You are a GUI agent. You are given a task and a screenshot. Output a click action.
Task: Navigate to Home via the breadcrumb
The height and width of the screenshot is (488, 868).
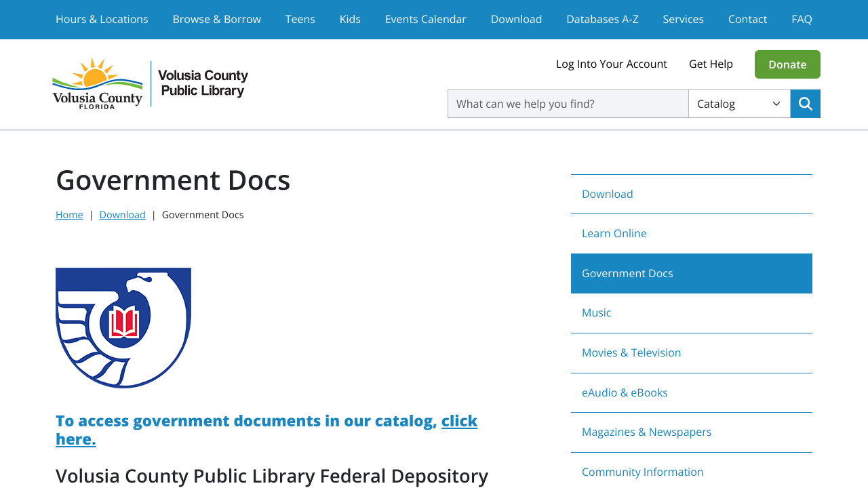pos(69,214)
